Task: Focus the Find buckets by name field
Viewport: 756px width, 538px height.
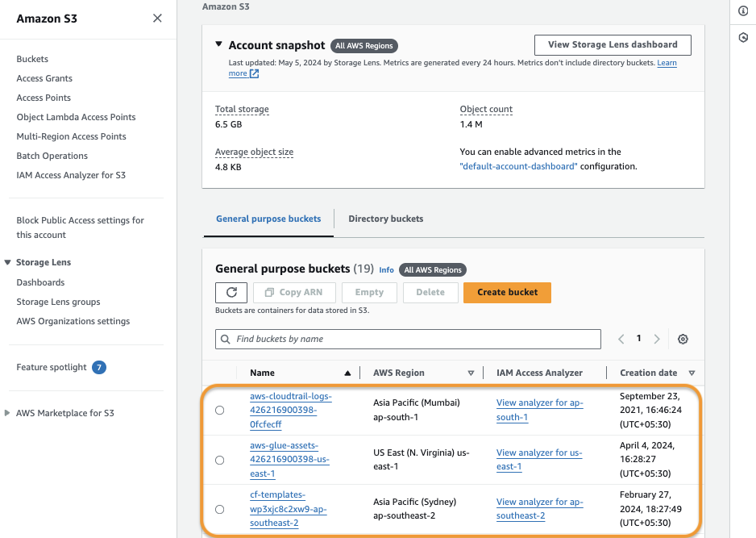Action: pyautogui.click(x=408, y=340)
